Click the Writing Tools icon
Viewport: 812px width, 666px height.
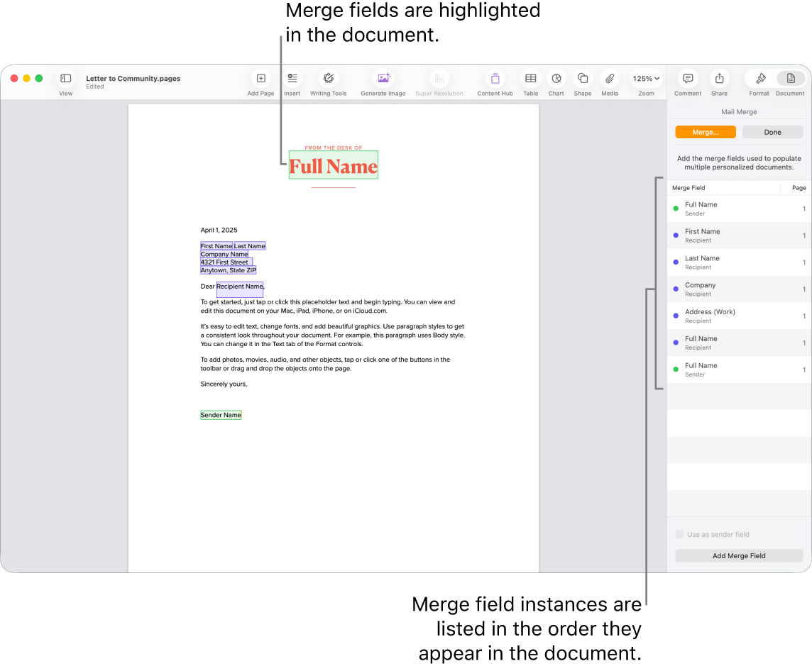point(328,78)
